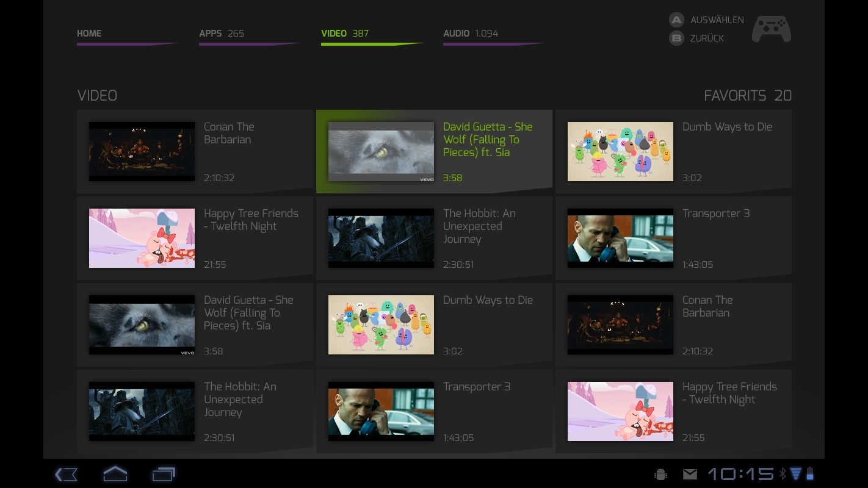Click the ZURÜCK text label
Screen dimensions: 868x488
pyautogui.click(x=707, y=38)
